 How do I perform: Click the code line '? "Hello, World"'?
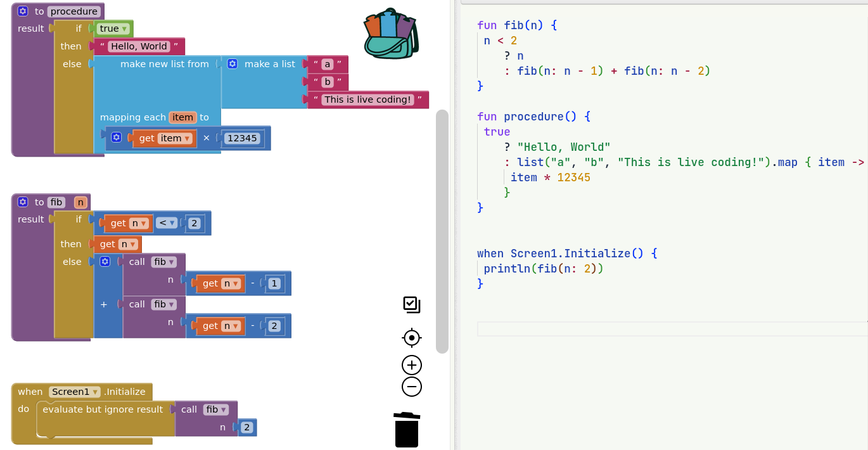point(557,147)
